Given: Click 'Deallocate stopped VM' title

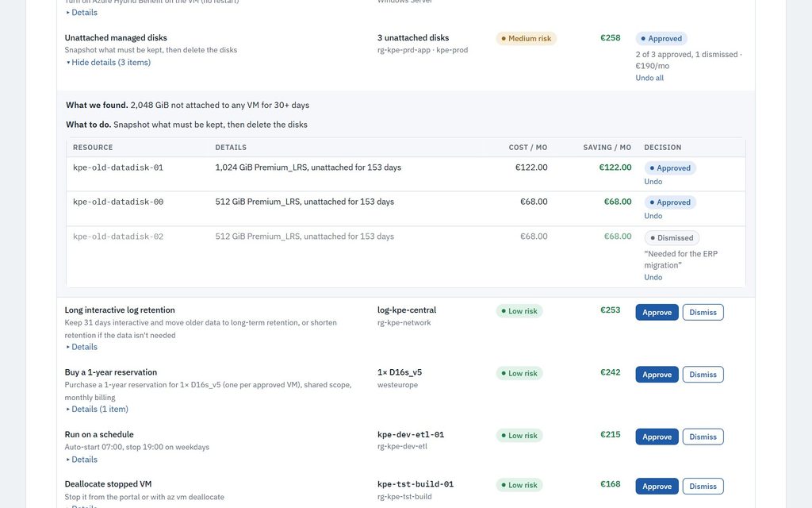Looking at the screenshot, I should coord(108,484).
